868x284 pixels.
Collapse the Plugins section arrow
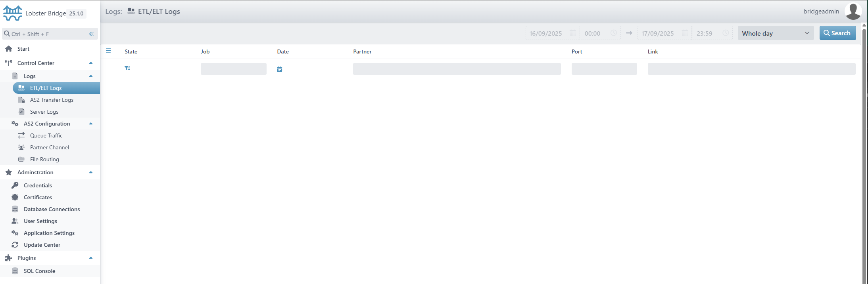click(x=91, y=258)
